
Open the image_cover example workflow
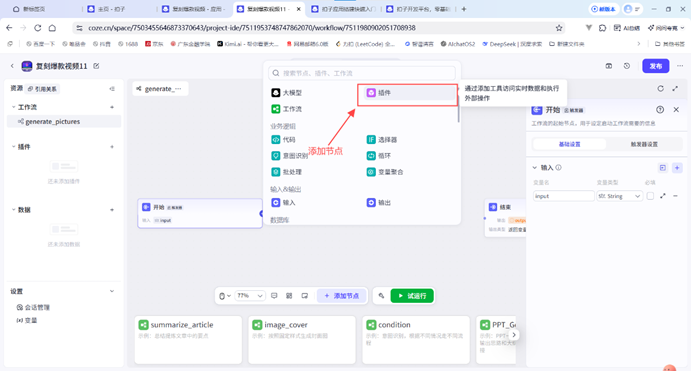tap(302, 340)
